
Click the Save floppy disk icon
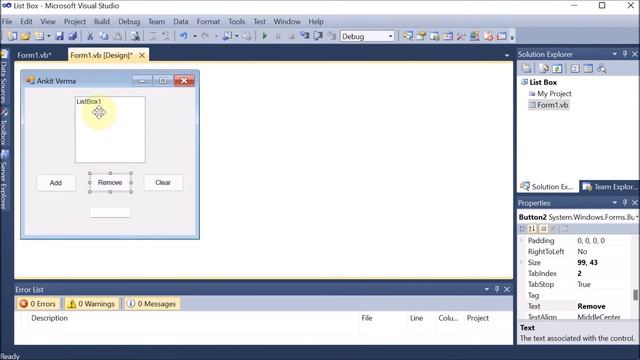coord(60,36)
